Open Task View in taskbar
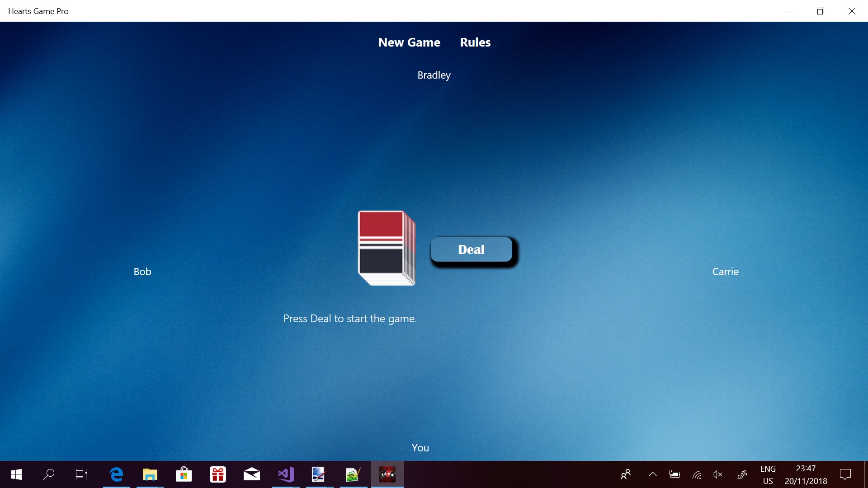868x488 pixels. coord(81,474)
